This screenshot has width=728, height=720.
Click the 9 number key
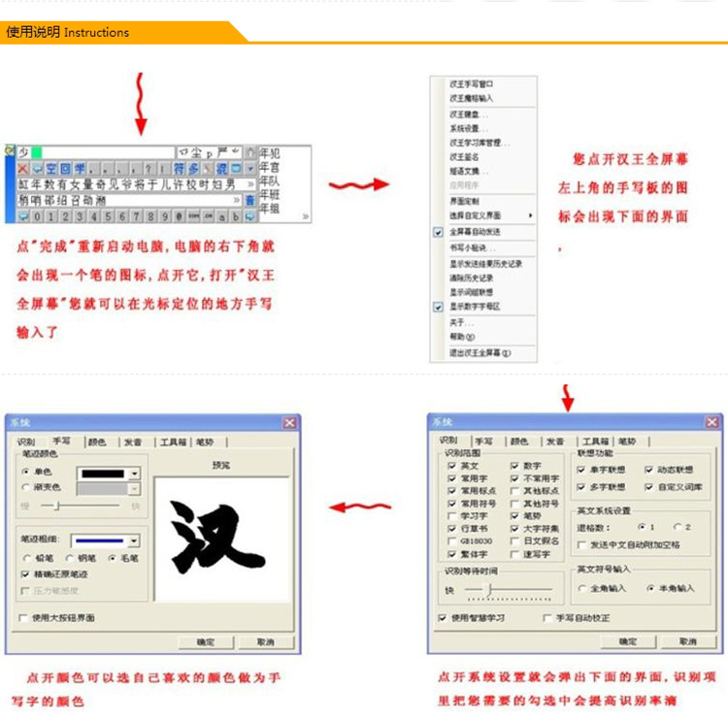pyautogui.click(x=165, y=216)
